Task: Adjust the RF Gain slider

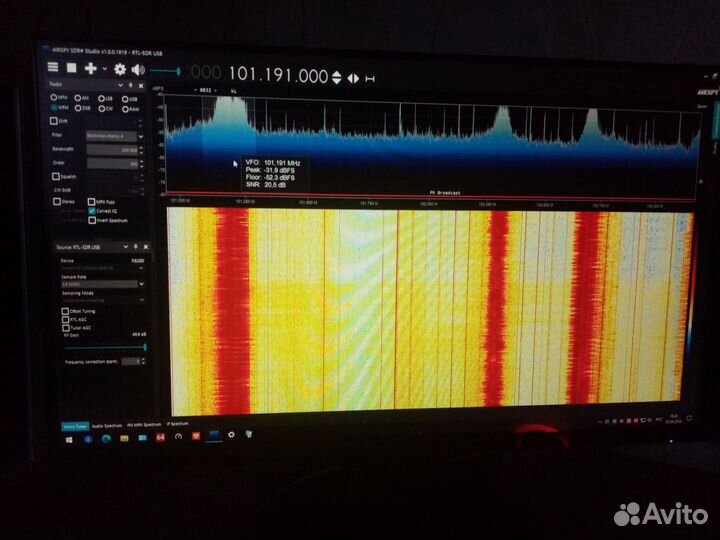Action: (x=105, y=348)
